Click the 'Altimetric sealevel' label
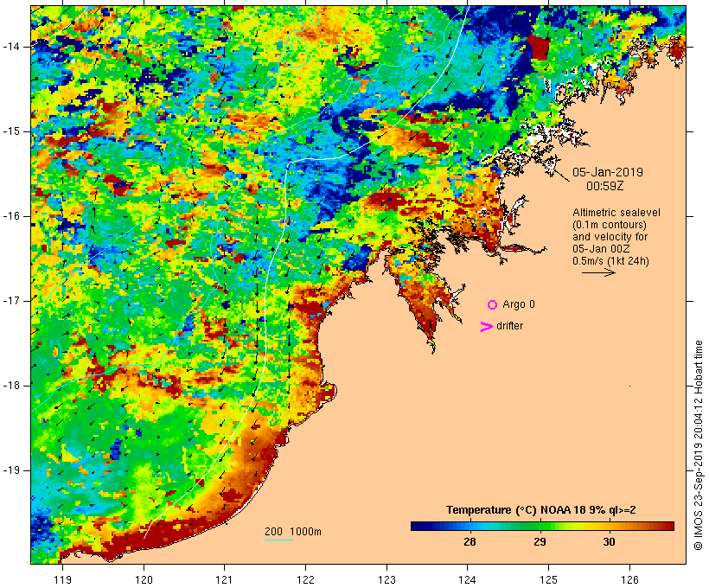709x588 pixels. tap(616, 213)
